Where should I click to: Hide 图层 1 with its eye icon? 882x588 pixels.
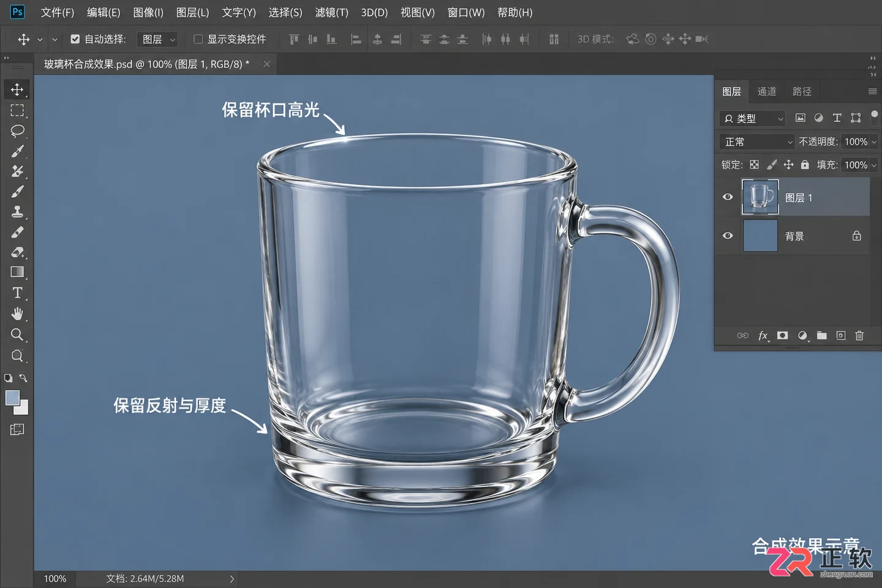728,197
